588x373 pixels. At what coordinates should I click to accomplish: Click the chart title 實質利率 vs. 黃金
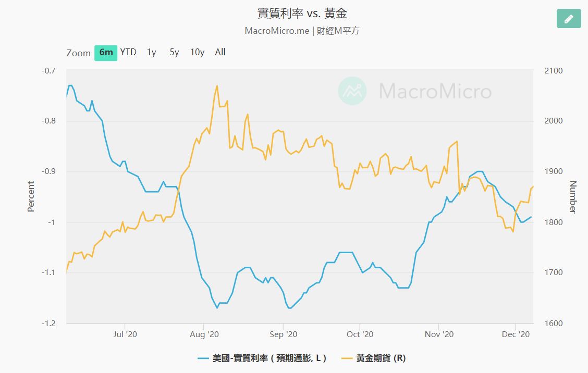pyautogui.click(x=302, y=13)
